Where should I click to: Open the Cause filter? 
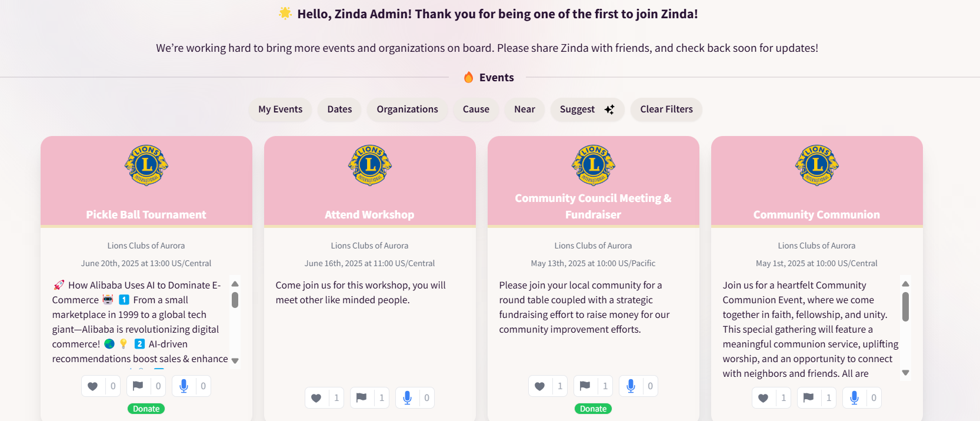click(476, 110)
